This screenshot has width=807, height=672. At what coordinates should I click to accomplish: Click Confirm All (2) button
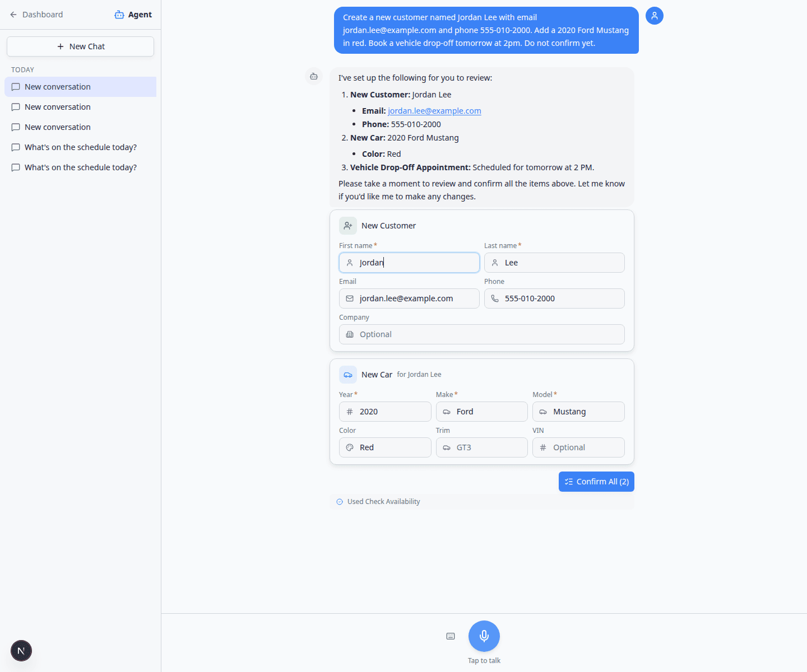click(596, 482)
